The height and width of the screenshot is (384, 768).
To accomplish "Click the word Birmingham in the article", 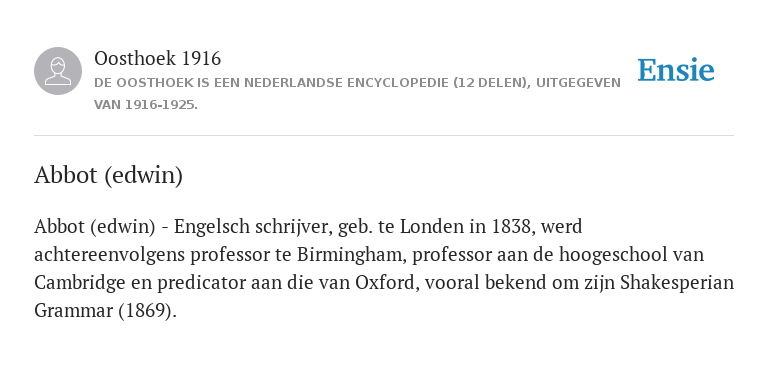I will pos(351,255).
